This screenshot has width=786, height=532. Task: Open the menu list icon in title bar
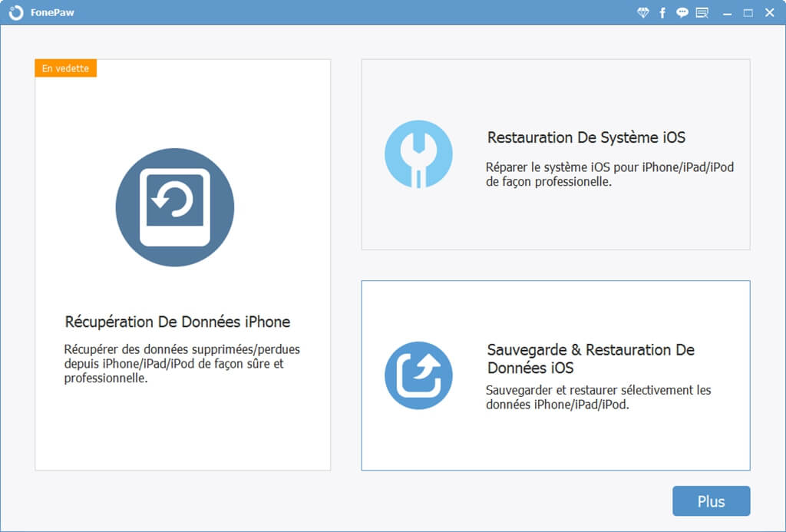coord(702,12)
